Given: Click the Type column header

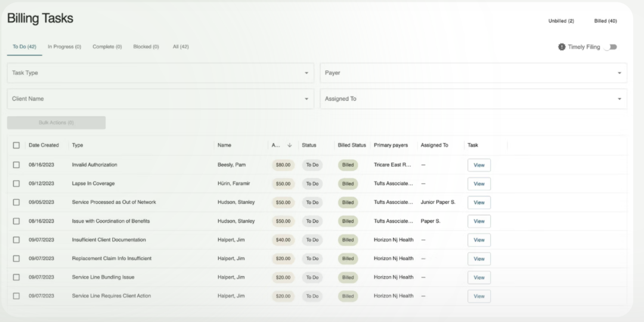Looking at the screenshot, I should [77, 145].
